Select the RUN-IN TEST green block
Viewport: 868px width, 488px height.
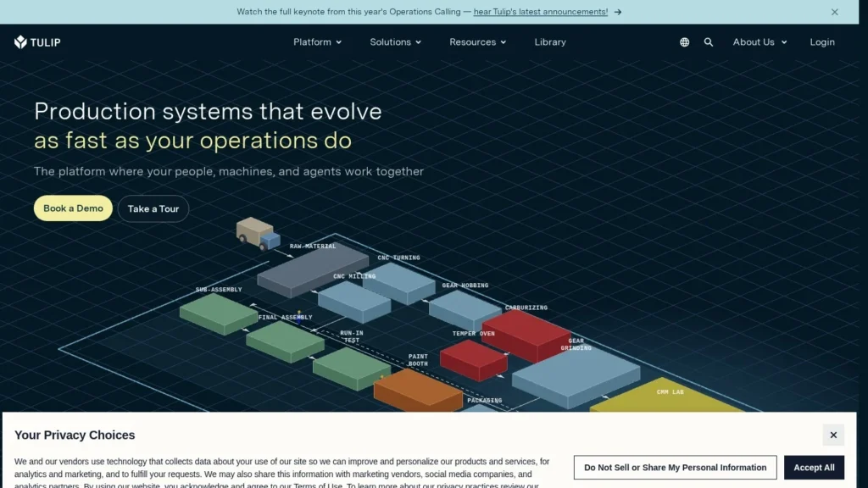tap(351, 369)
